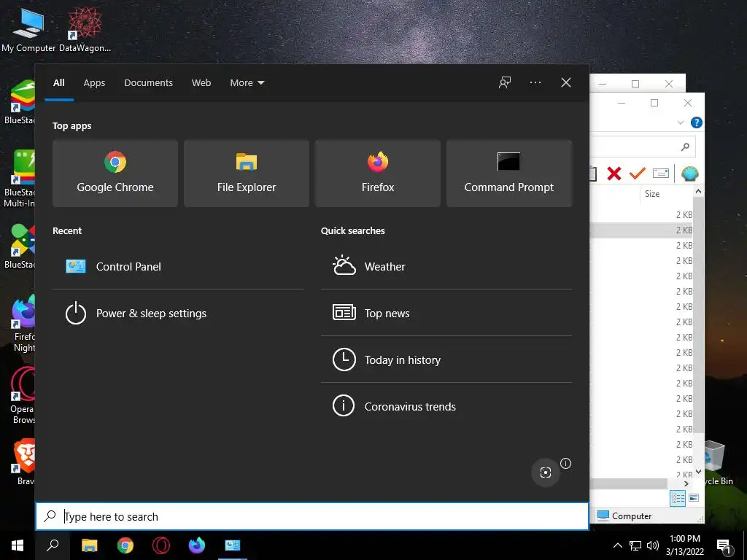Switch to the Documents search tab
747x560 pixels.
[148, 83]
